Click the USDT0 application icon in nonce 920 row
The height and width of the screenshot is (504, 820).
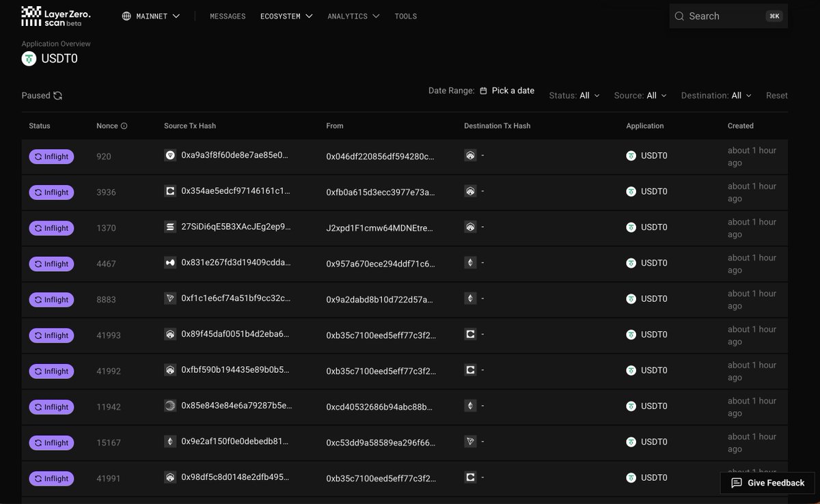631,156
